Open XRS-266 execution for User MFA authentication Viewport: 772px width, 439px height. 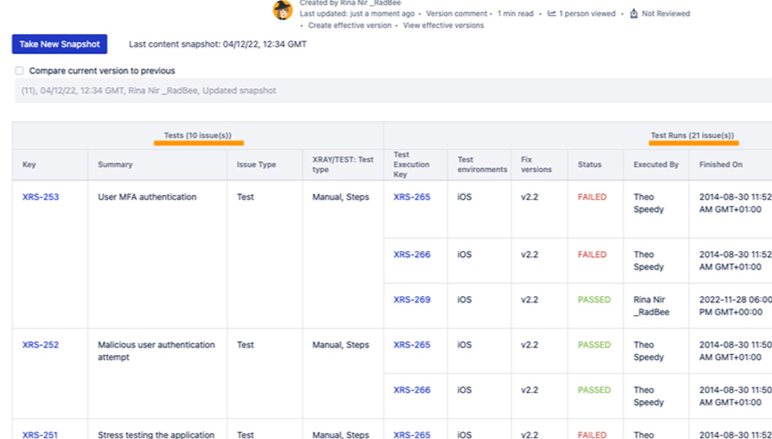412,254
